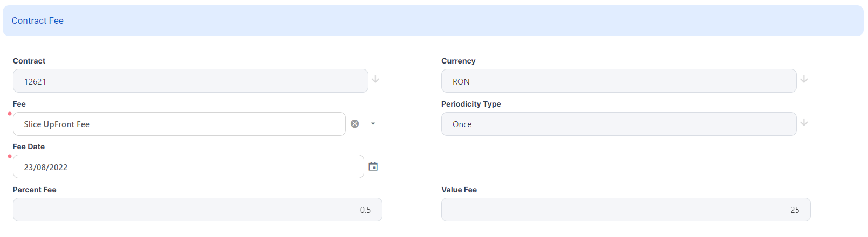868x237 pixels.
Task: Click the Currency field showing RON
Action: (x=618, y=81)
